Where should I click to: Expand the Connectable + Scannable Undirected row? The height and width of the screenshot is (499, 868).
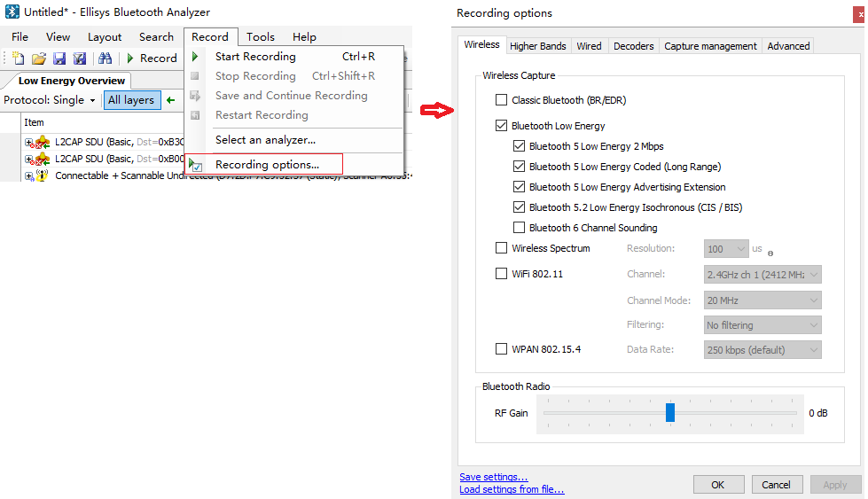28,175
